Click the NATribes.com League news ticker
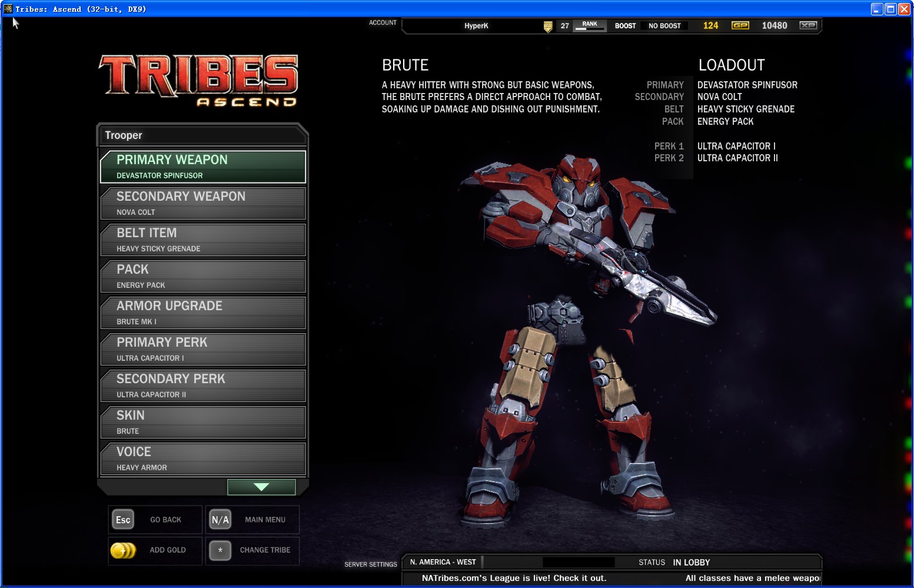 (x=514, y=578)
